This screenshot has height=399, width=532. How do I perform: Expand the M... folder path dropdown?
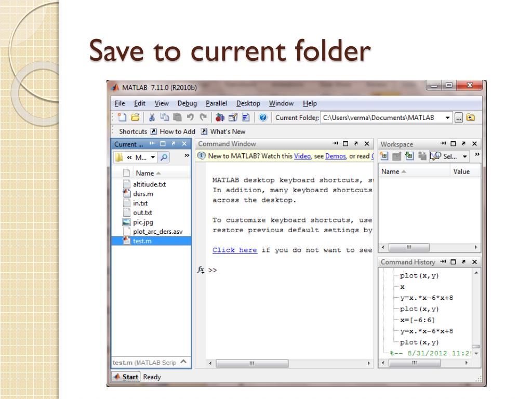click(x=153, y=157)
